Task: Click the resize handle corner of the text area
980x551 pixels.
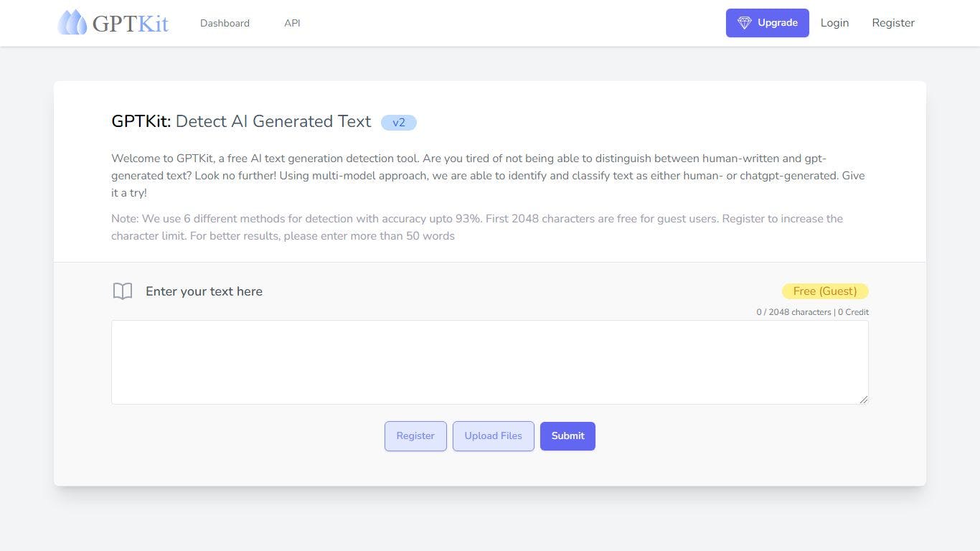Action: pos(864,400)
